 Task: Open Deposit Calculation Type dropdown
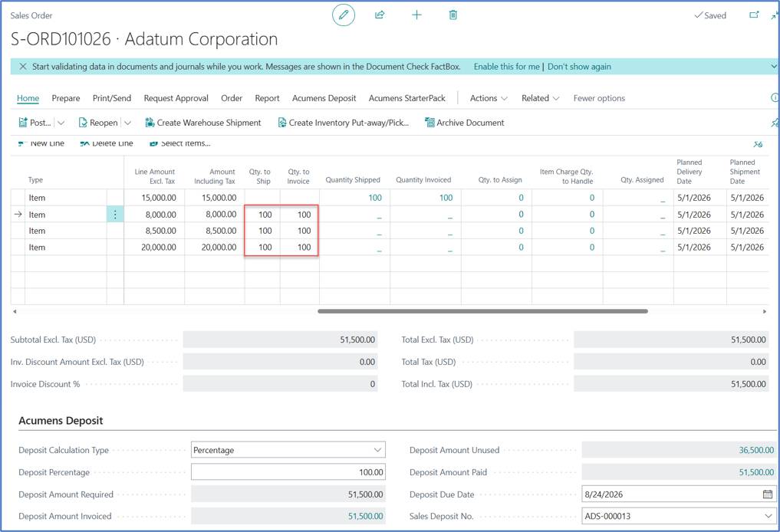click(x=379, y=450)
